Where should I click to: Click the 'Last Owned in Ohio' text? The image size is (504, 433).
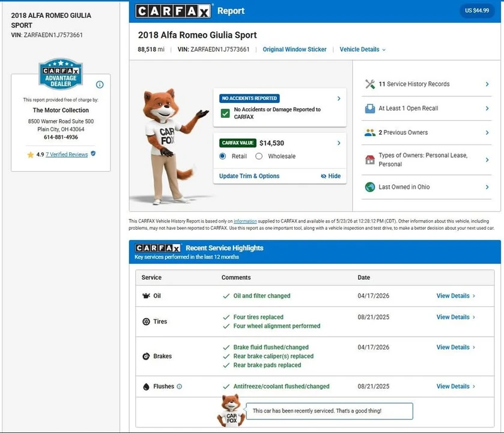404,187
